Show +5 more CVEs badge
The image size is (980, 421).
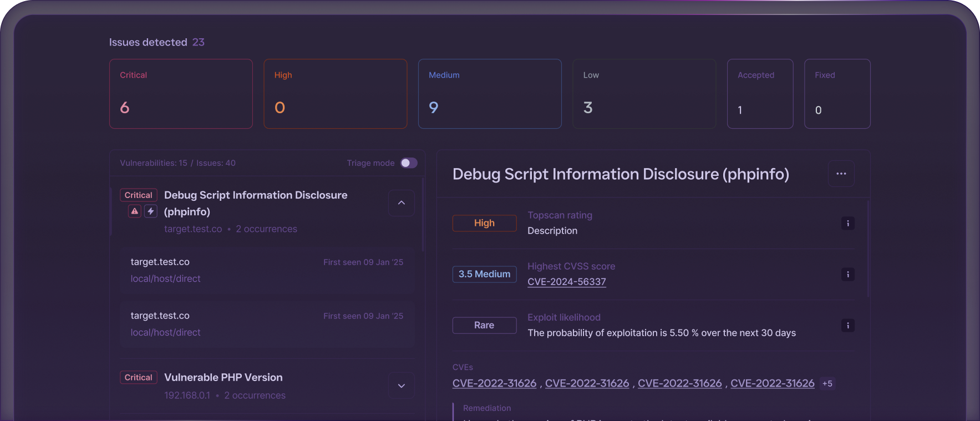coord(827,383)
